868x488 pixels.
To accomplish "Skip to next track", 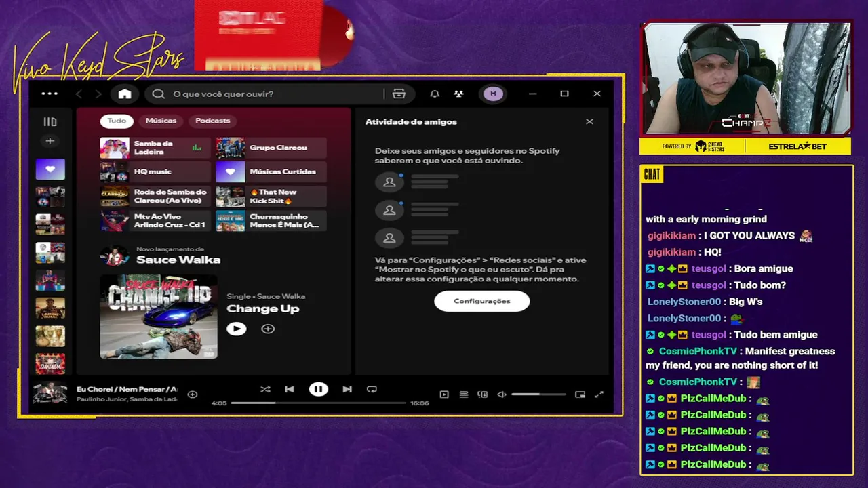I will click(x=347, y=389).
